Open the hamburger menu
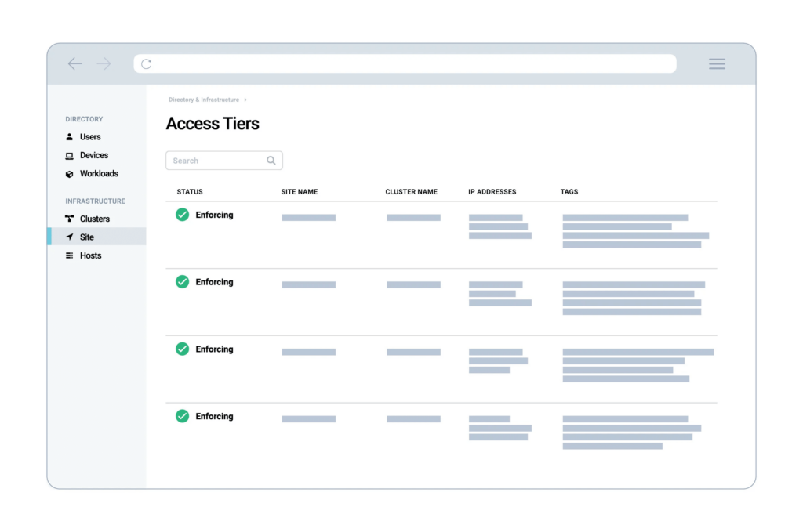The width and height of the screenshot is (803, 532). coord(717,63)
